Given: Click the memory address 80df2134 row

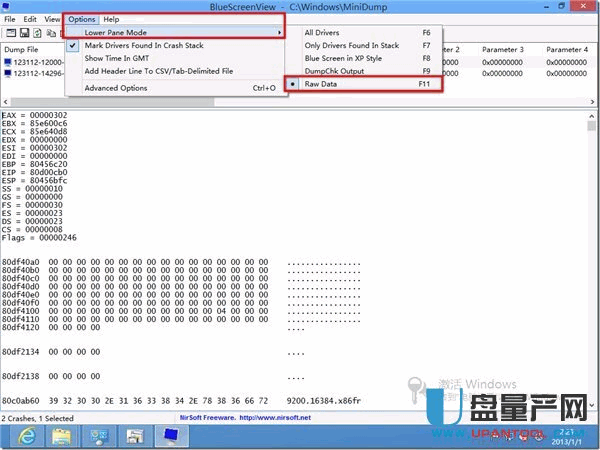Looking at the screenshot, I should [x=153, y=352].
